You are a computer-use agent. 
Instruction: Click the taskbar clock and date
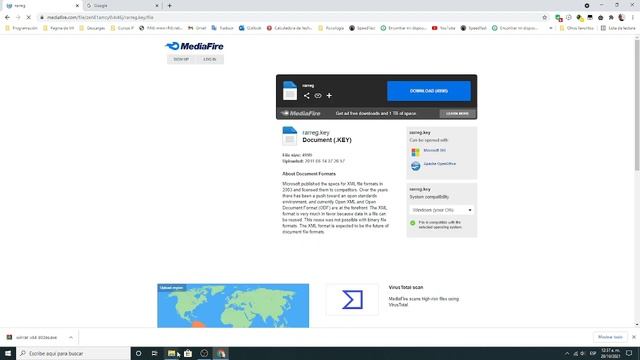pyautogui.click(x=610, y=353)
